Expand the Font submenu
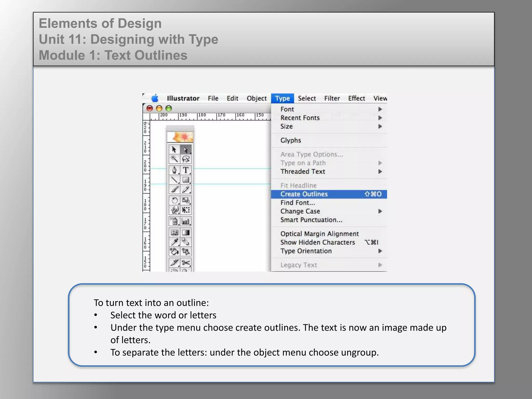The image size is (532, 399). coord(329,109)
